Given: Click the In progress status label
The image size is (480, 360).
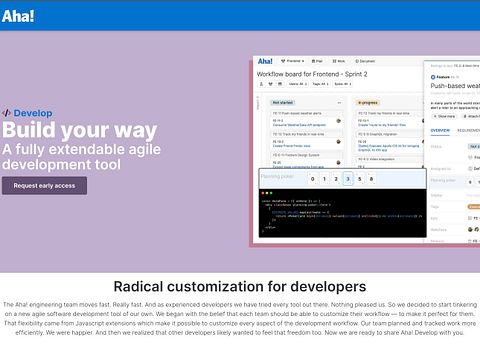Looking at the screenshot, I should (x=368, y=103).
